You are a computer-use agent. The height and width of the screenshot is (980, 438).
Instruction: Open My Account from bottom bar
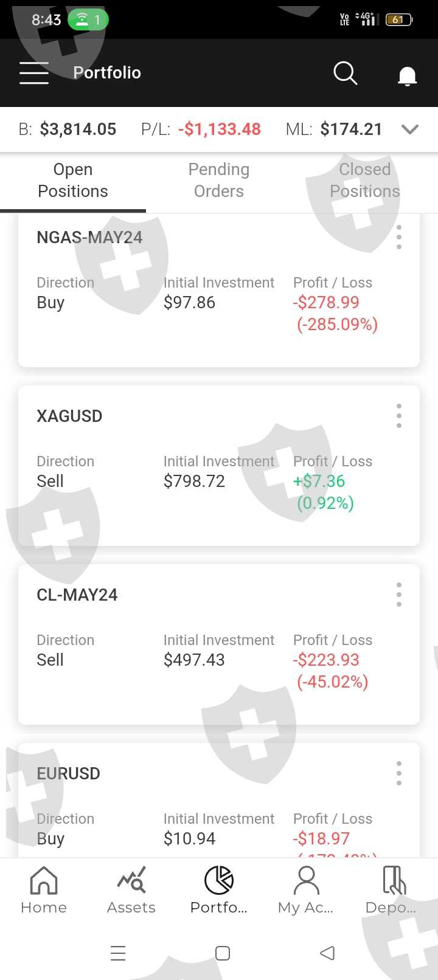(x=306, y=890)
